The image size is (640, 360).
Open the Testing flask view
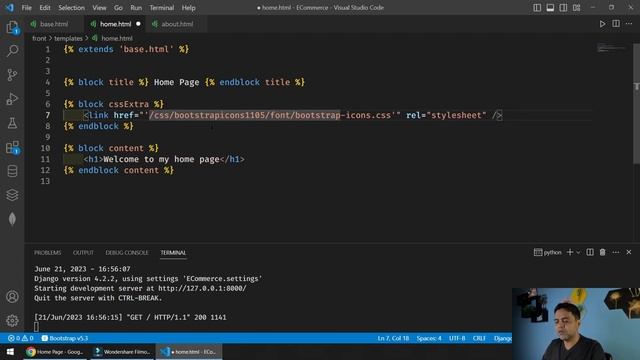coord(12,123)
